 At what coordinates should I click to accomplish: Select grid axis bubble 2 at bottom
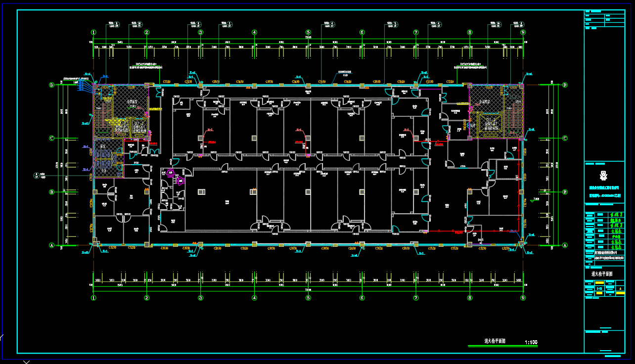(x=147, y=298)
